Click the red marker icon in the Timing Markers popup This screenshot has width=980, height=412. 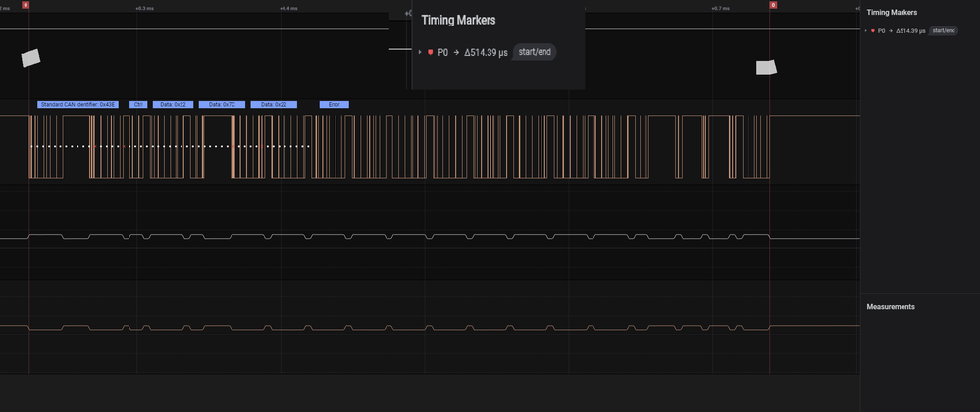pos(430,52)
